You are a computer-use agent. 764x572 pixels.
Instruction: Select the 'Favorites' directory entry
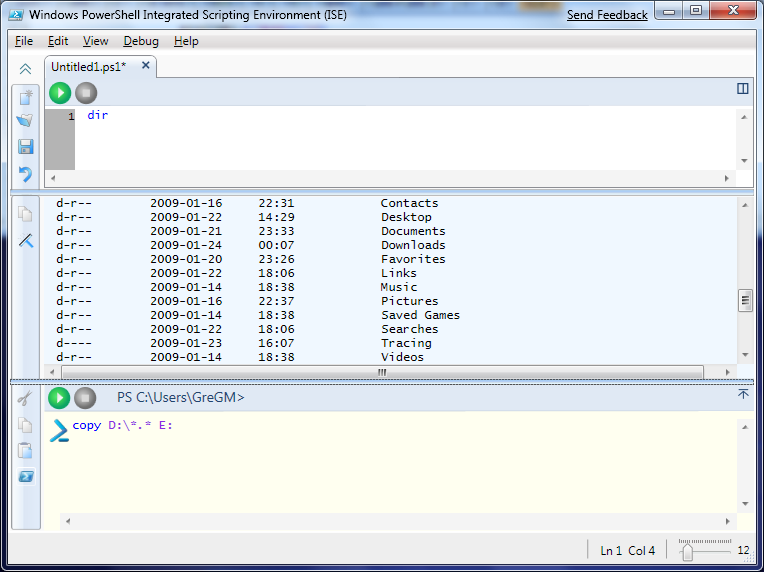point(413,259)
